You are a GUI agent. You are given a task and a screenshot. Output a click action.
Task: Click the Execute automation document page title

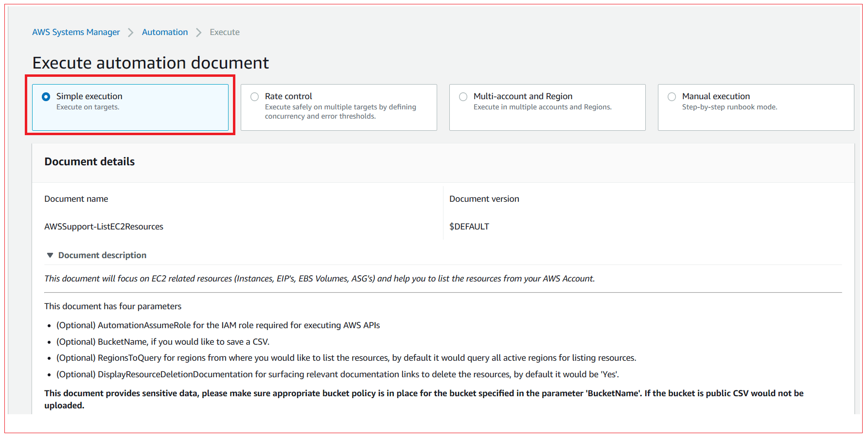(x=150, y=62)
